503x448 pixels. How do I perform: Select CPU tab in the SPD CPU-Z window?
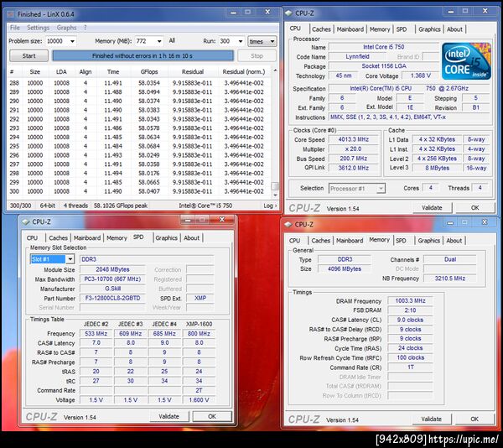[32, 237]
